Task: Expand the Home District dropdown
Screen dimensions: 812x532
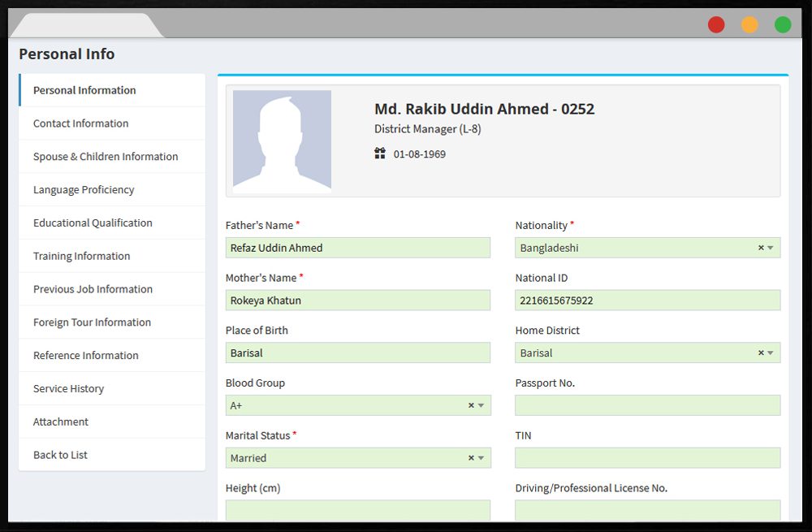Action: pyautogui.click(x=771, y=353)
